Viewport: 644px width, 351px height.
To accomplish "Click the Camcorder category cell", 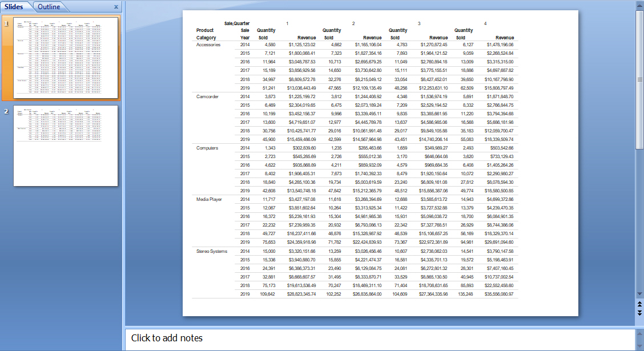I will click(x=207, y=96).
